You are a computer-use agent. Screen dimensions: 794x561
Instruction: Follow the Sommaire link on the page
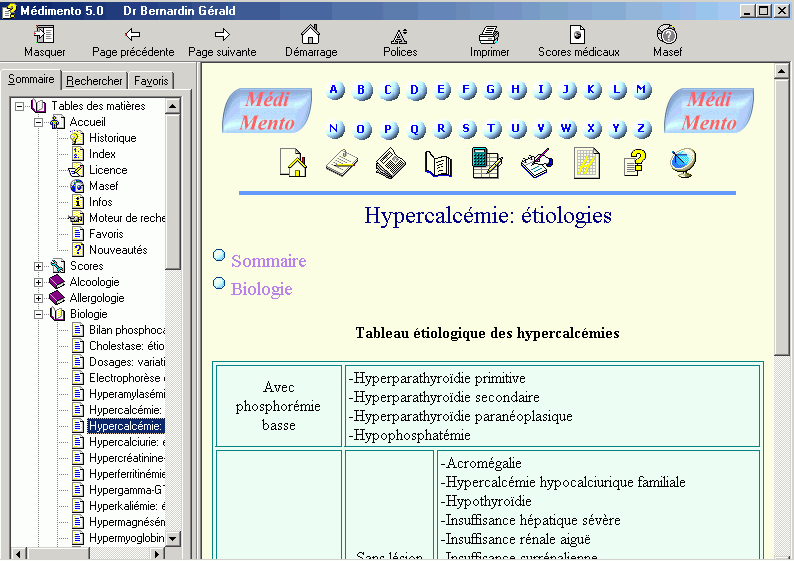[x=268, y=261]
